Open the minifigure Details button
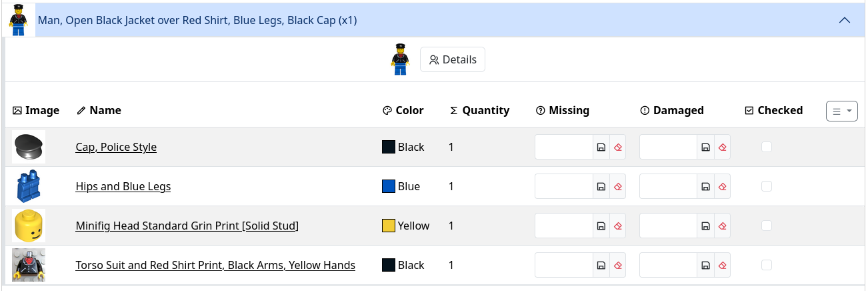868x291 pixels. tap(453, 59)
